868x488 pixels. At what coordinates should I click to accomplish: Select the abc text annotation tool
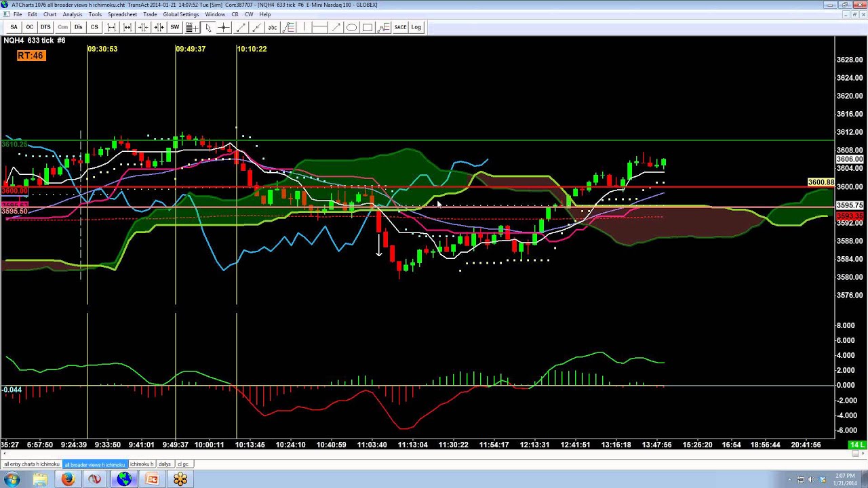click(x=272, y=27)
